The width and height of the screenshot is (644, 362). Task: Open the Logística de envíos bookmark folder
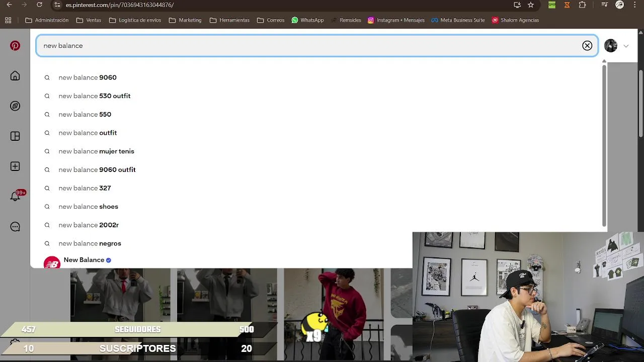(135, 20)
